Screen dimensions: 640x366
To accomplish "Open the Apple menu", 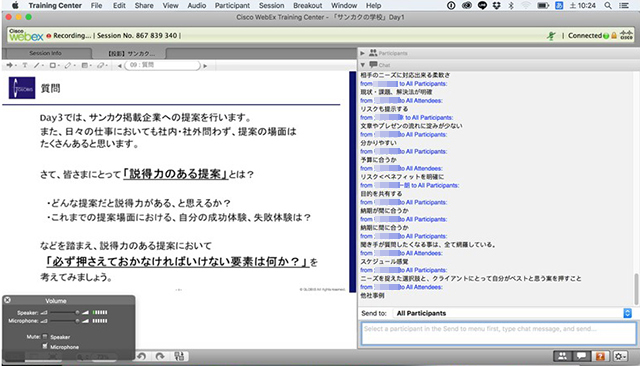I will (15, 5).
